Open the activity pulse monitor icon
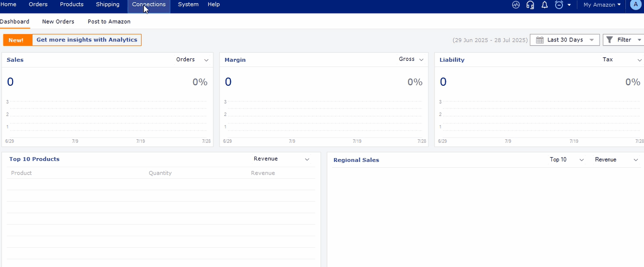Screen dimensions: 644x267 [516, 5]
